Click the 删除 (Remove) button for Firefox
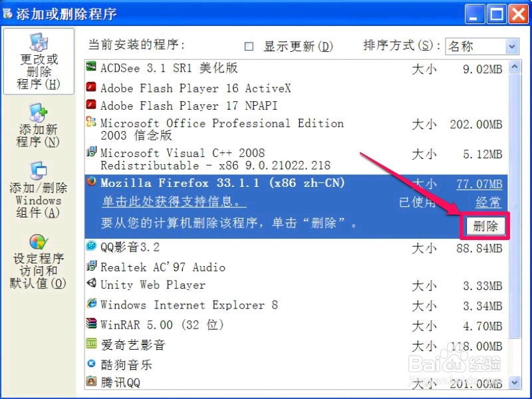 point(485,226)
